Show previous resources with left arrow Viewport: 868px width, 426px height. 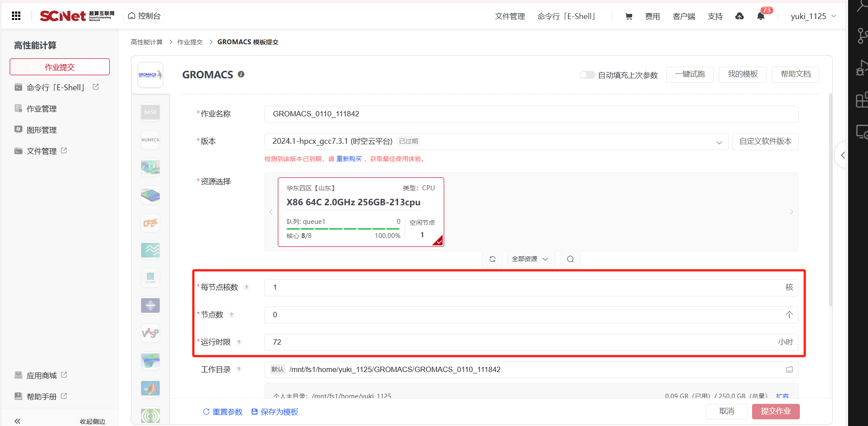pos(271,212)
